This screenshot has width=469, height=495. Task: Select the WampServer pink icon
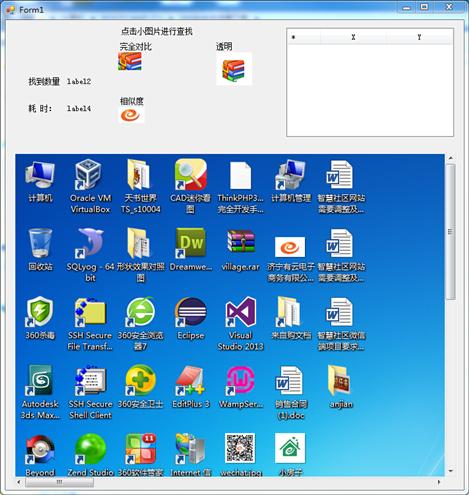[241, 380]
